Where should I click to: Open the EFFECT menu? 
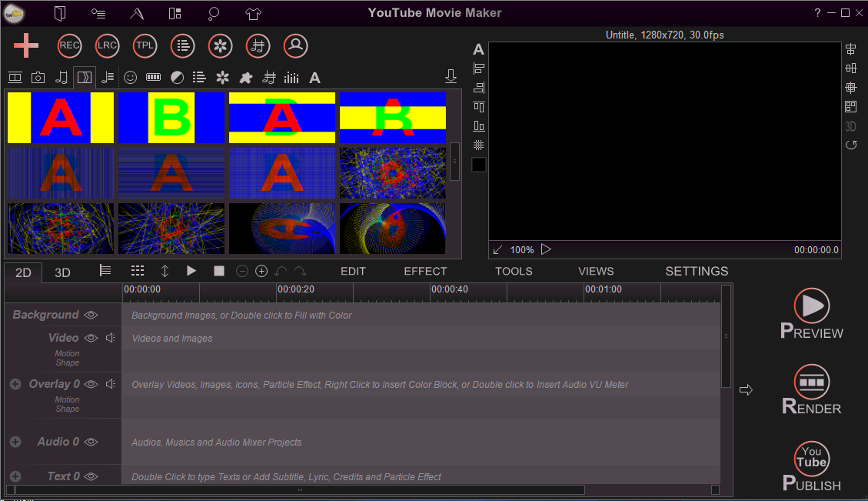(425, 271)
